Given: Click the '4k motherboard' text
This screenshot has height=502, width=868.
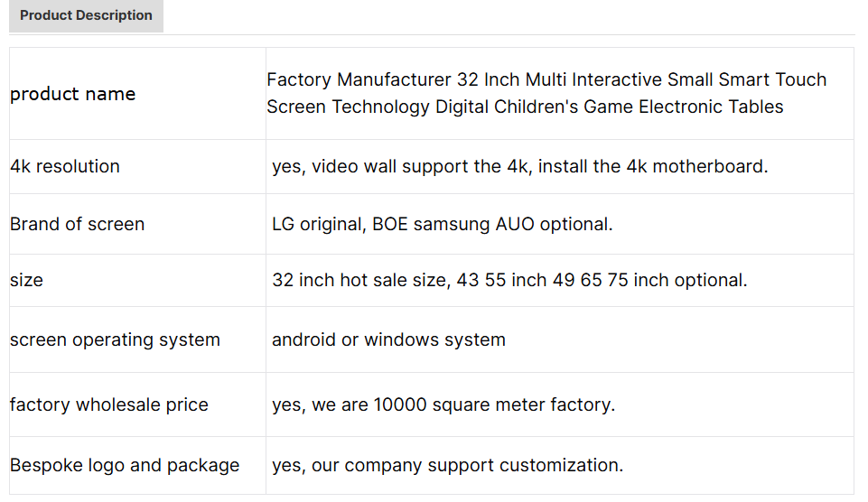Looking at the screenshot, I should pyautogui.click(x=697, y=167).
